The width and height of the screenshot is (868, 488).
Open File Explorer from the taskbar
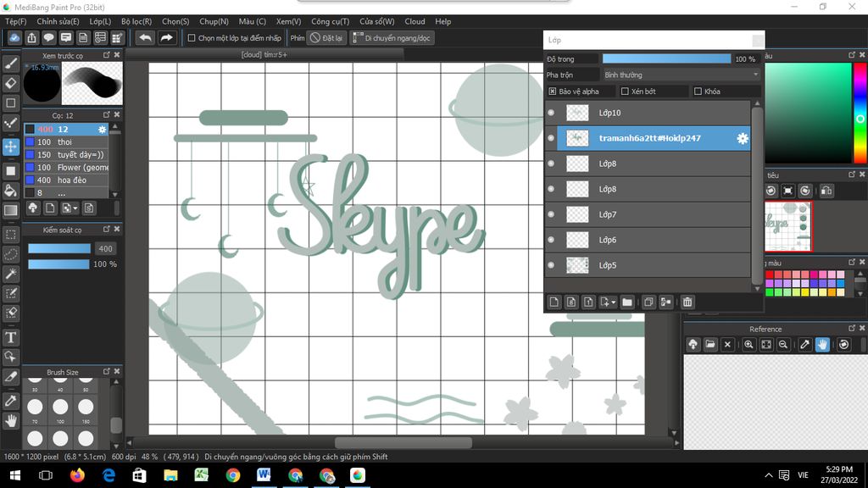(170, 475)
